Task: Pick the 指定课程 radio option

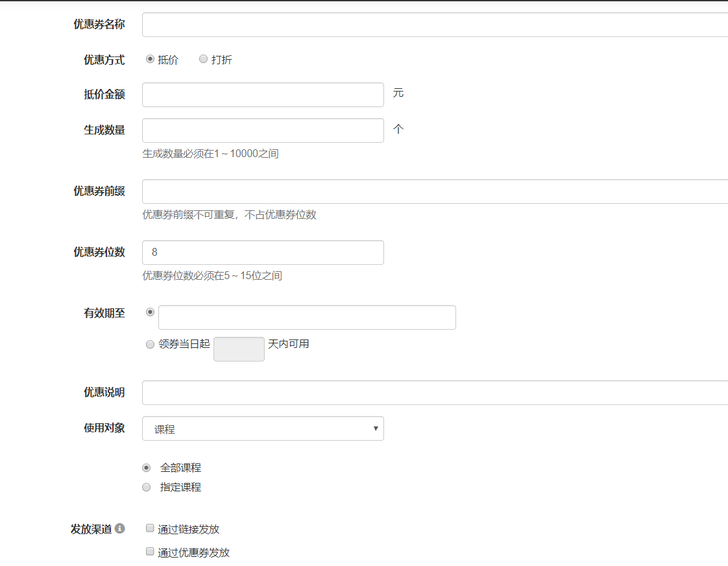Action: (147, 487)
